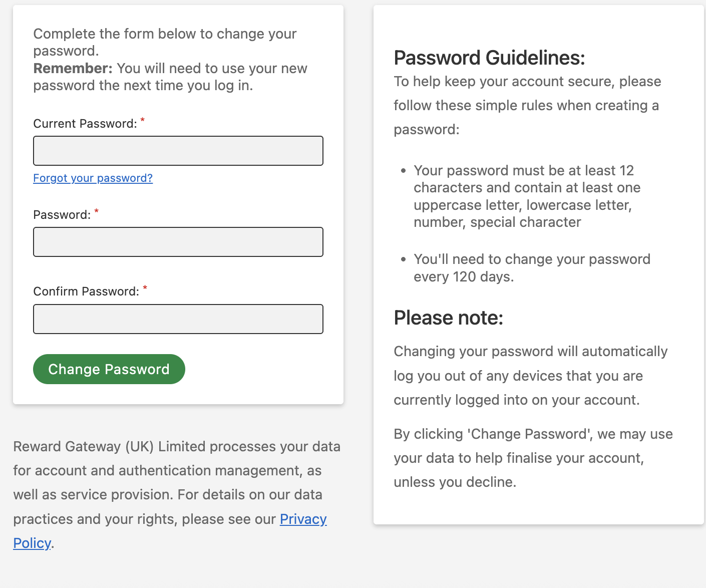Click the bold 'Remember:' text
The width and height of the screenshot is (706, 588).
(x=73, y=69)
